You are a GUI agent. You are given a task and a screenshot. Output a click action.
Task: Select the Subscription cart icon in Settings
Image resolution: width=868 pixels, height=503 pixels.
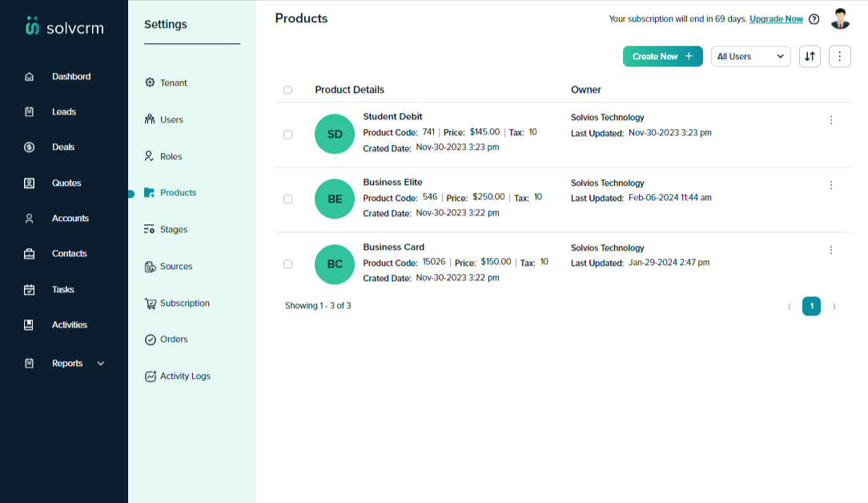[151, 303]
